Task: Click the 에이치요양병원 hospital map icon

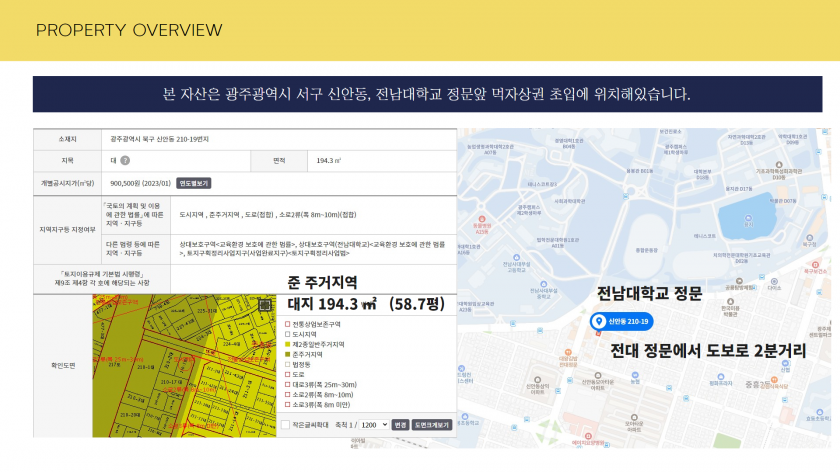Action: pyautogui.click(x=588, y=436)
